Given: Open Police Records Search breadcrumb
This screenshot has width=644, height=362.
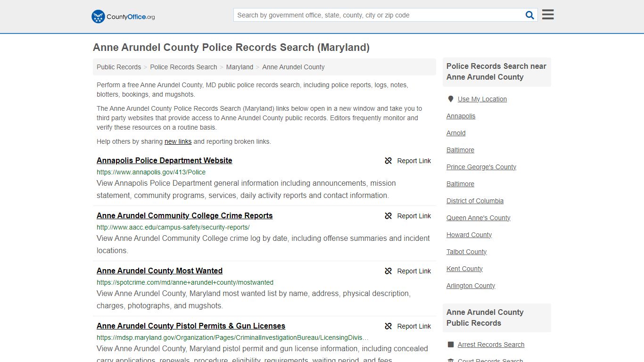Looking at the screenshot, I should coord(183,67).
